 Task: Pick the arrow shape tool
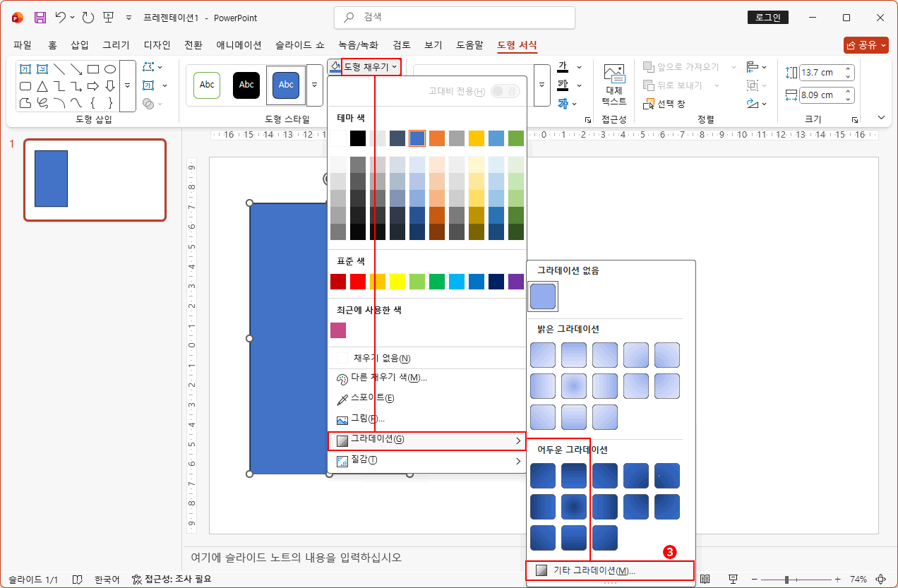[76, 70]
